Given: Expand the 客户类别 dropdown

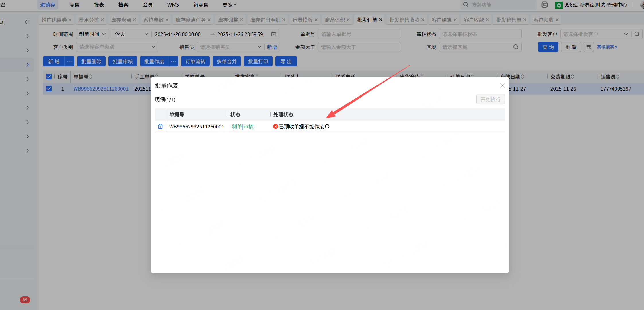Looking at the screenshot, I should (x=117, y=47).
